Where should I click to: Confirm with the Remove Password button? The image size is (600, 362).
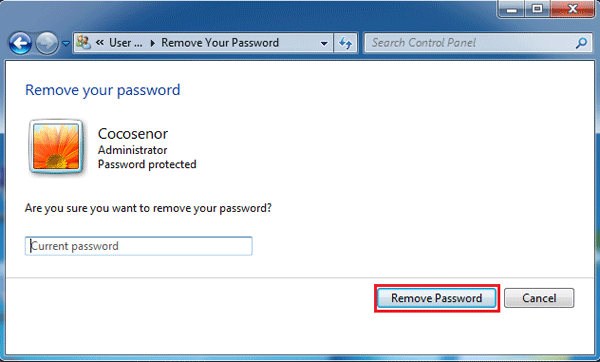point(437,298)
